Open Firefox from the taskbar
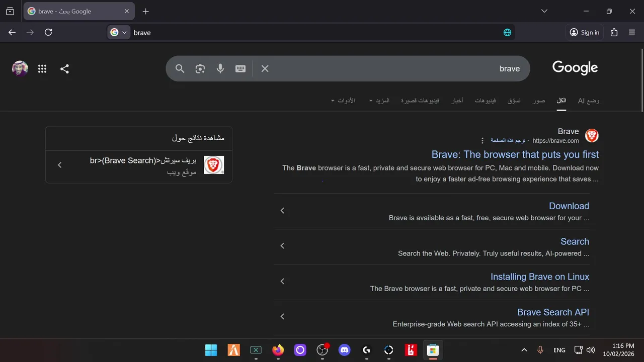This screenshot has width=644, height=362. click(278, 350)
